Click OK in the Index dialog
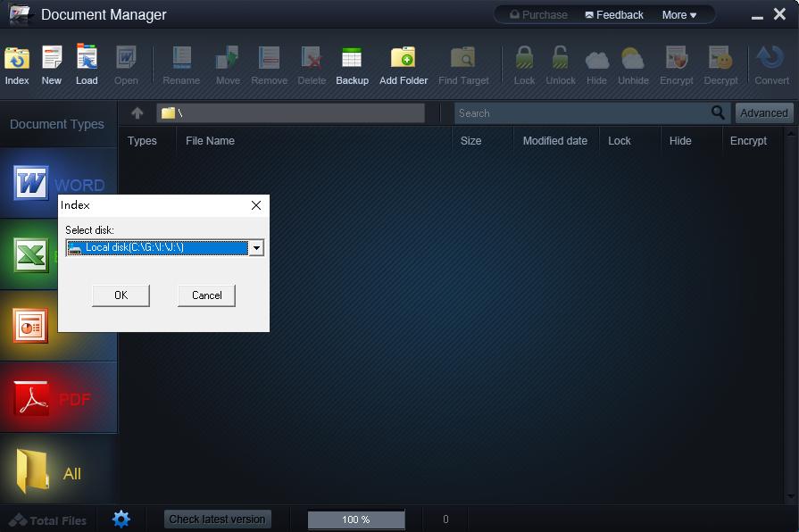Image resolution: width=799 pixels, height=532 pixels. (x=121, y=295)
